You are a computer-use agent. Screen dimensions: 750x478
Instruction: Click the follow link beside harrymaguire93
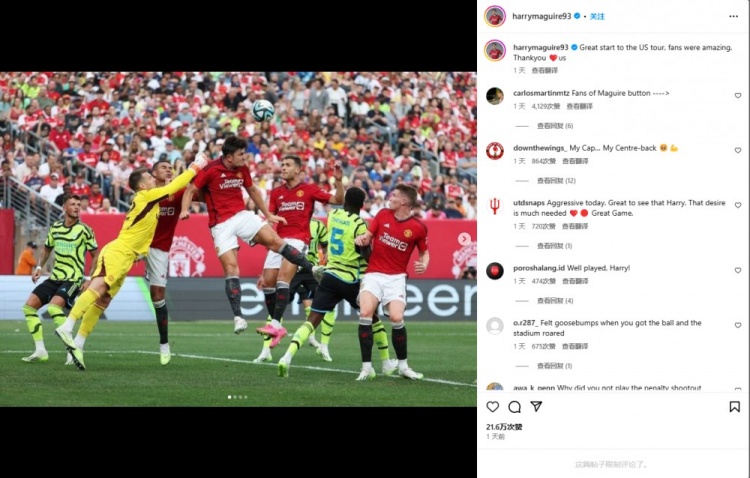[x=597, y=16]
